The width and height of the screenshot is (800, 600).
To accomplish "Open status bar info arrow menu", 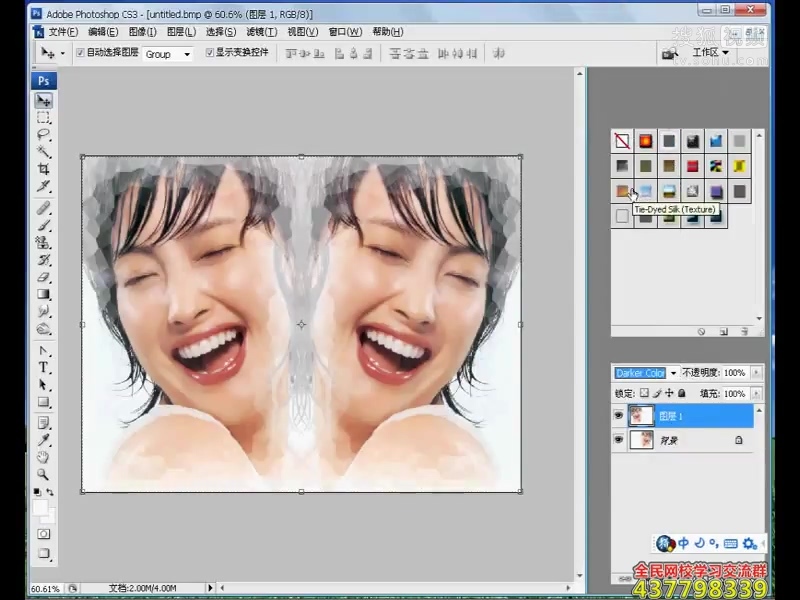I will (210, 588).
